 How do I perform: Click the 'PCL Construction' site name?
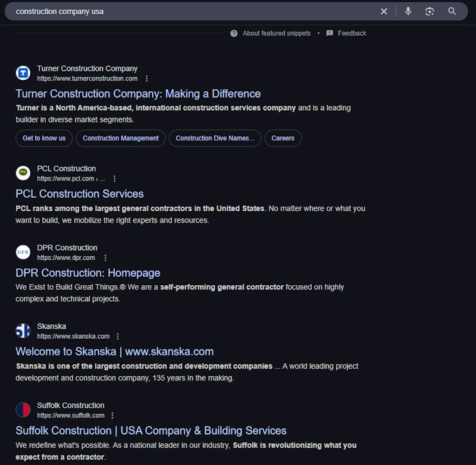(66, 168)
